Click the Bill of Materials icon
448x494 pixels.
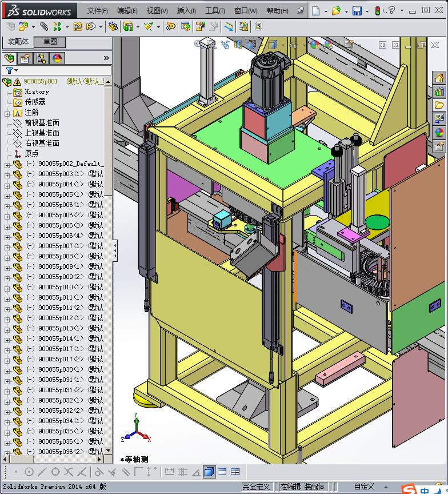point(186,26)
